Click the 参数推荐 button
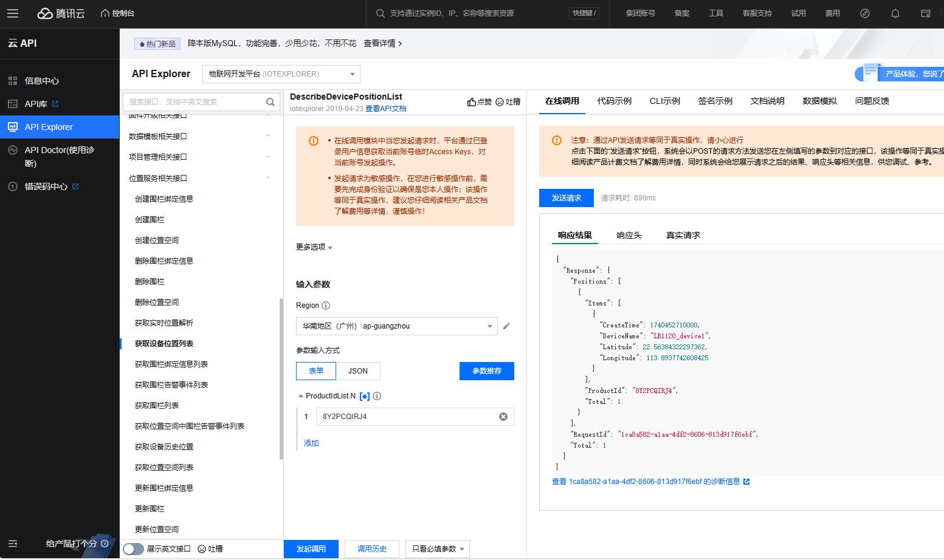 click(487, 371)
